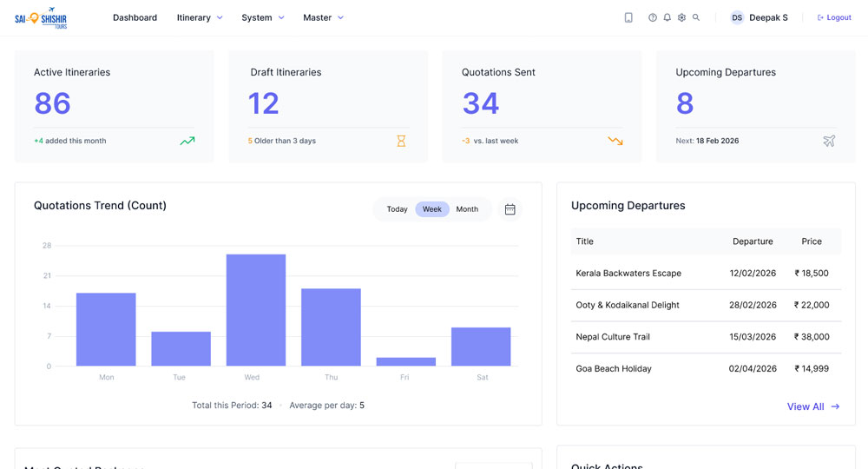This screenshot has width=868, height=469.
Task: Click the downward trend icon in Quotations Sent
Action: tap(615, 141)
